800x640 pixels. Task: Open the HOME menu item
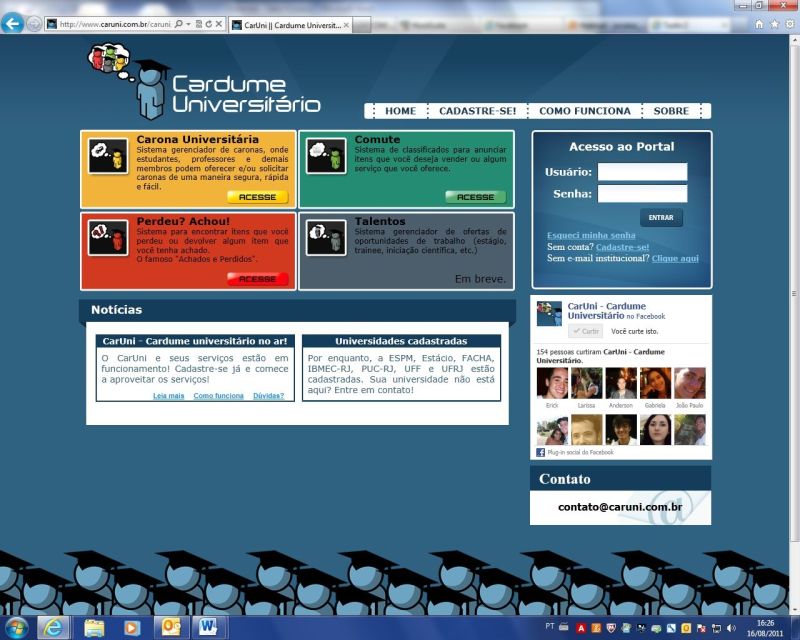pos(400,111)
